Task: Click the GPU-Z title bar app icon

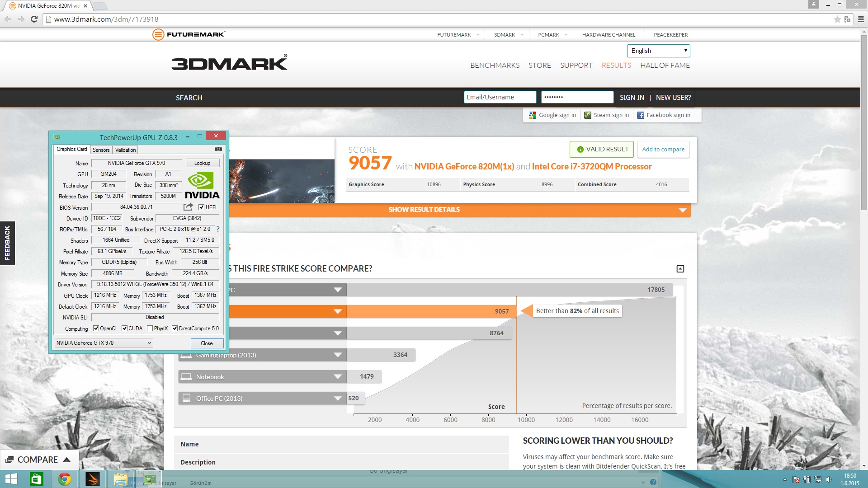Action: coord(57,137)
